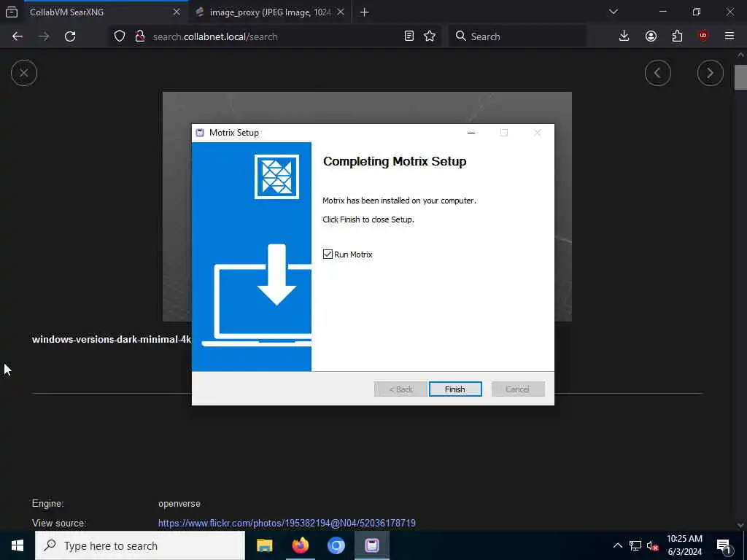
Task: Open the extensions puzzle icon
Action: click(x=677, y=36)
